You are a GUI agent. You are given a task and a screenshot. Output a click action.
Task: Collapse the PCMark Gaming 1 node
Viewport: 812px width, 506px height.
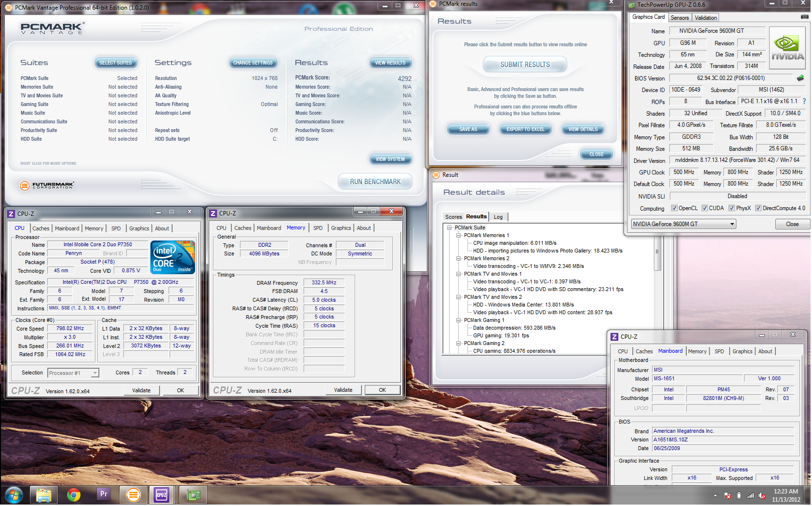459,320
